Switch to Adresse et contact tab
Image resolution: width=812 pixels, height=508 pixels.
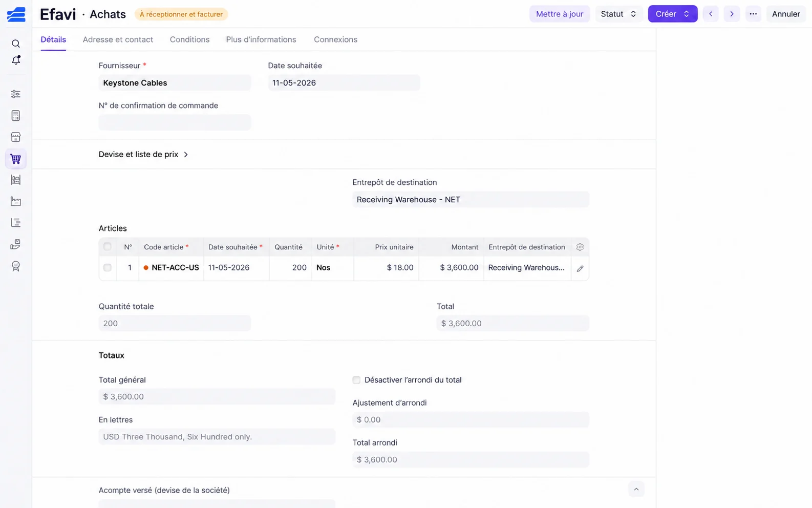[x=118, y=39]
